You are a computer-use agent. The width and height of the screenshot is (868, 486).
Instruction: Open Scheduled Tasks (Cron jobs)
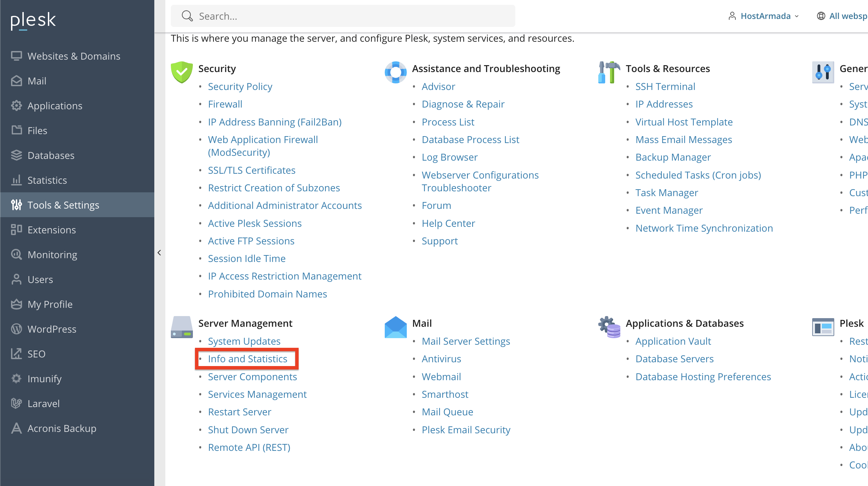698,175
